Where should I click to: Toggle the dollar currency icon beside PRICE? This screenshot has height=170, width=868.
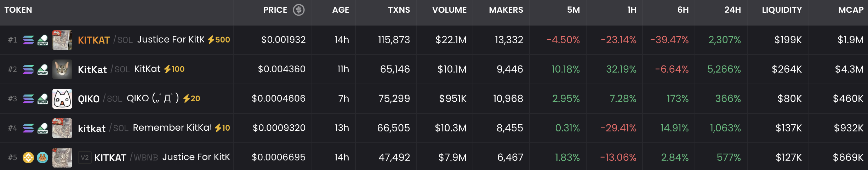tap(298, 10)
